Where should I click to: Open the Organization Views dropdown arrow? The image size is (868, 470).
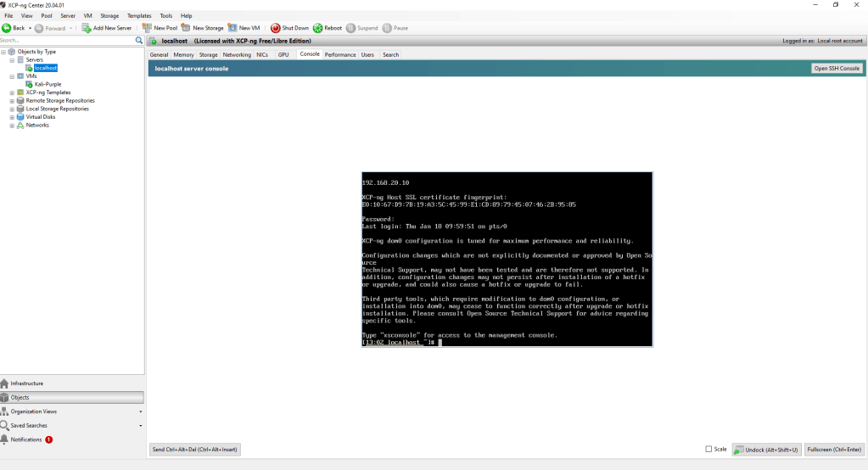(139, 411)
